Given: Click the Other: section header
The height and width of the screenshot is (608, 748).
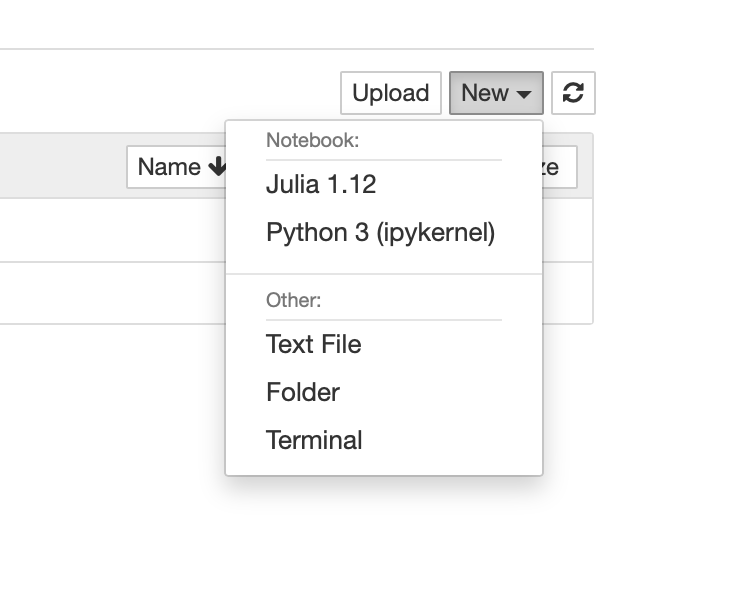Looking at the screenshot, I should point(293,299).
